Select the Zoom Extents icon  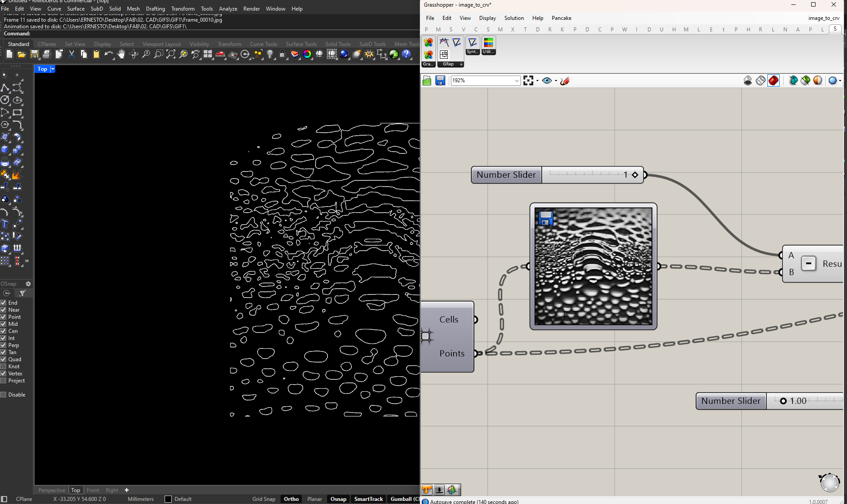171,54
